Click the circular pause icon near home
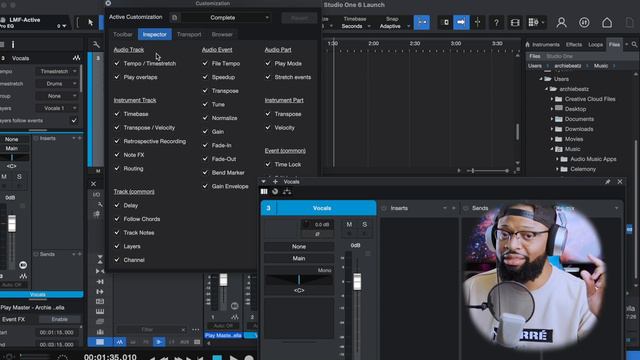This screenshot has height=360, width=640. coord(584,22)
